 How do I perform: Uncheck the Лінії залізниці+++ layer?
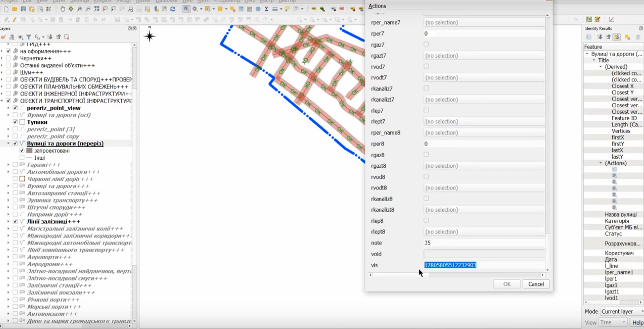point(15,222)
